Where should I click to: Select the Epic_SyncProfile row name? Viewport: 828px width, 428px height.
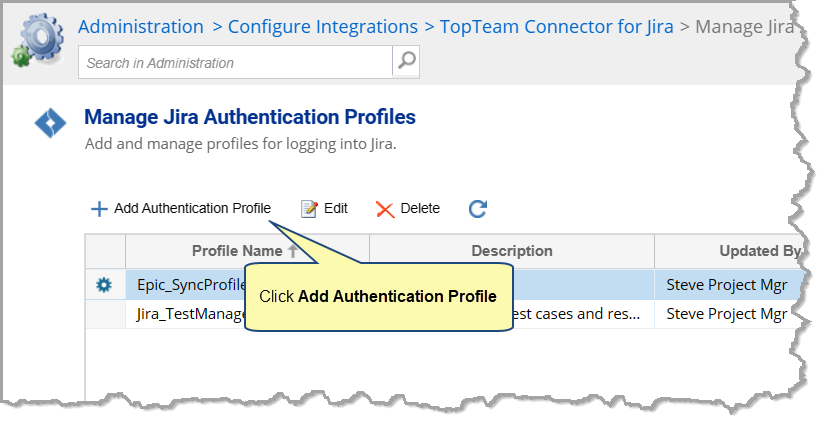point(191,285)
